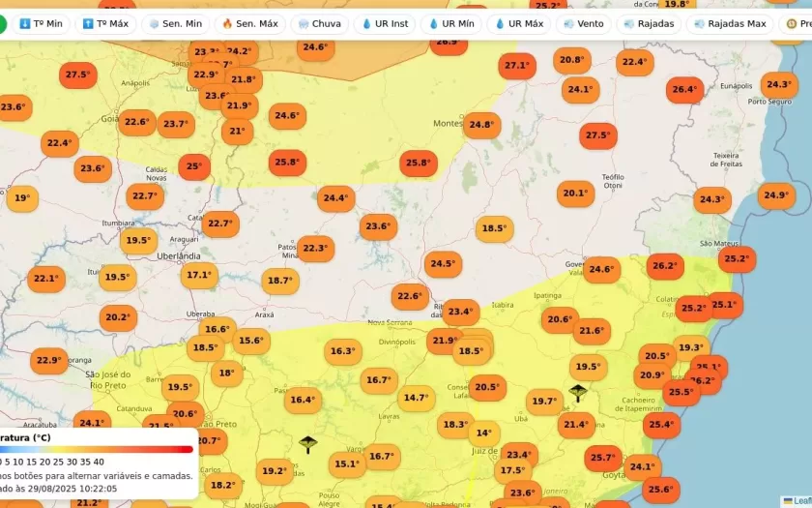Click the 25.8° marker near Patos de Minas

pos(287,163)
